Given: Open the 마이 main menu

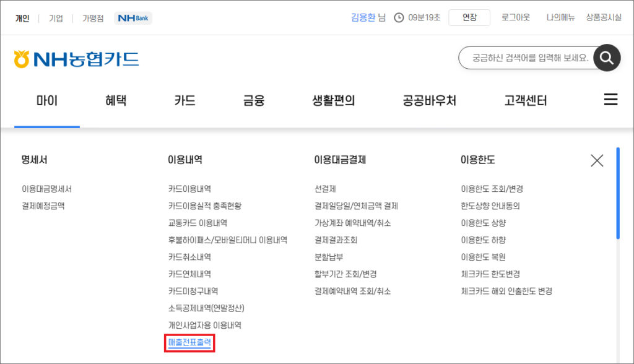Looking at the screenshot, I should coord(47,100).
